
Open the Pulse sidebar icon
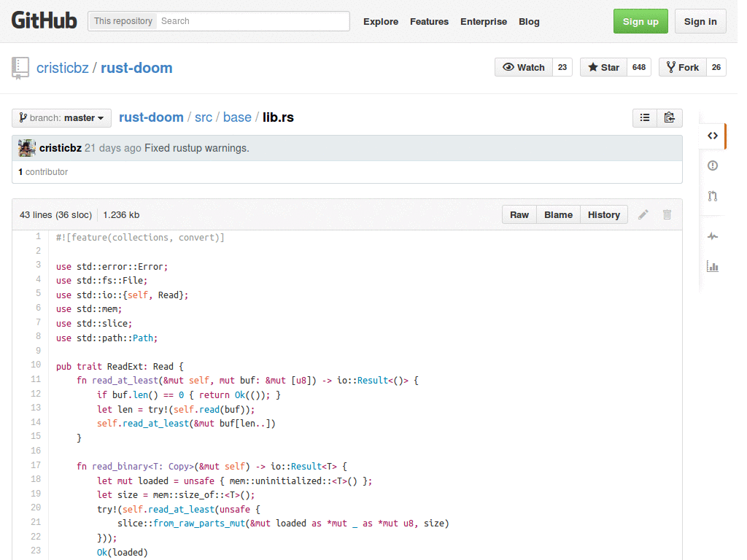coord(712,236)
